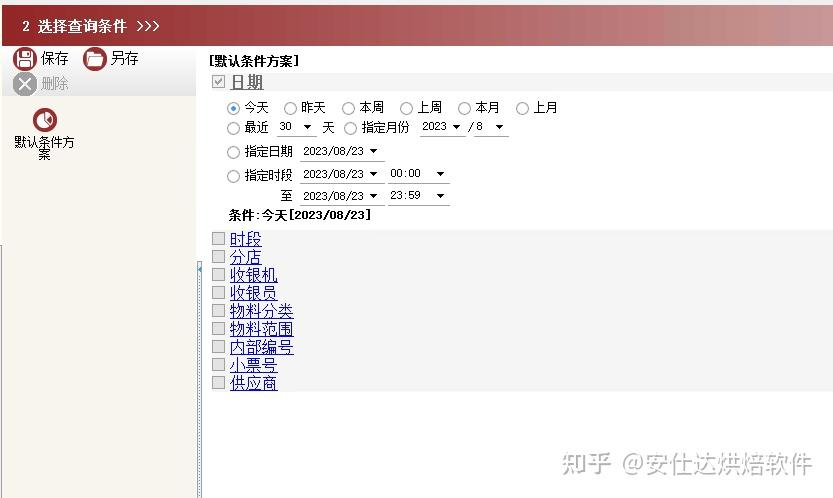Open the 分店 condition link
The width and height of the screenshot is (833, 498).
[245, 257]
